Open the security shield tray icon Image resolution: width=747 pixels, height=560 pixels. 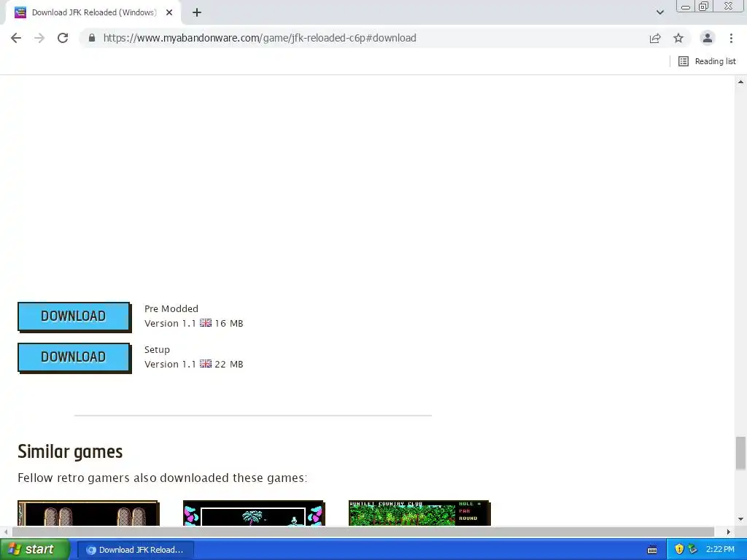(679, 550)
